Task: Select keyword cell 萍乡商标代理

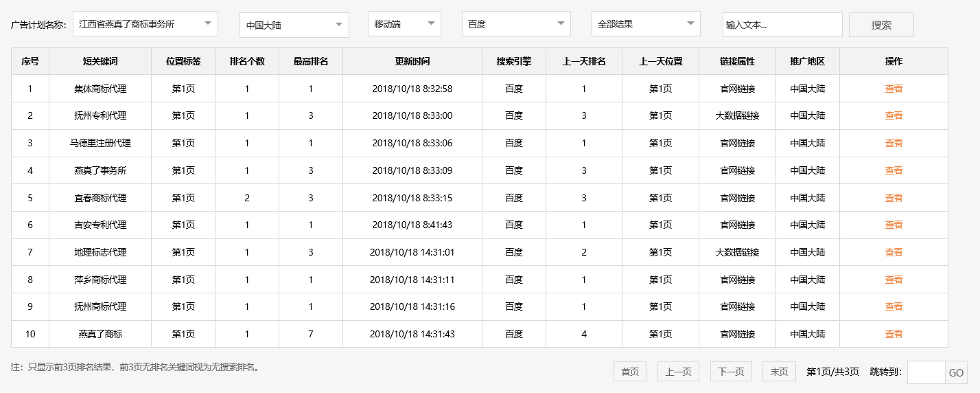Action: click(x=100, y=280)
